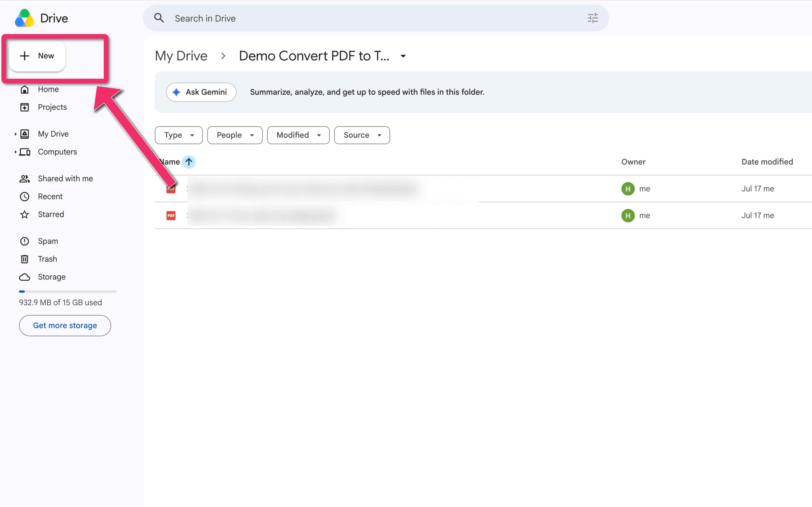Click the Summarize, analyze banner text
Screen dimensions: 812x507
(367, 92)
